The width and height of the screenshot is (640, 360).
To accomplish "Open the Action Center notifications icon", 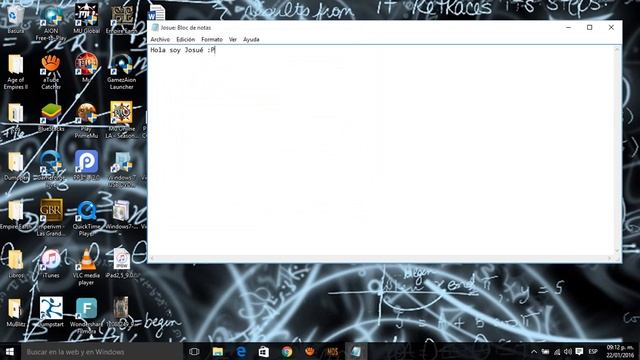I will (579, 351).
